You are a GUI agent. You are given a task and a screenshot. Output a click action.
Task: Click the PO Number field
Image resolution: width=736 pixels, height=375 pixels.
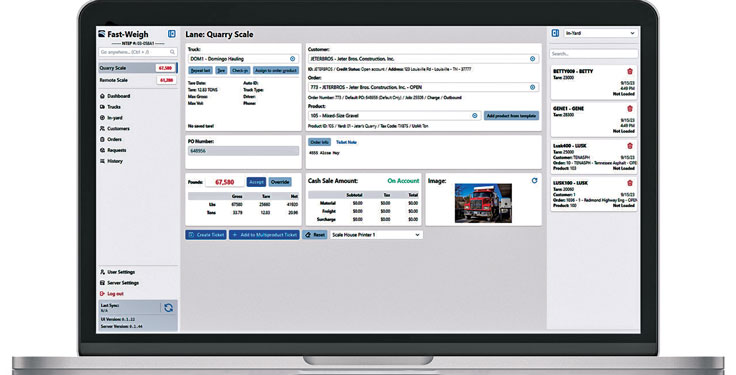(x=243, y=151)
